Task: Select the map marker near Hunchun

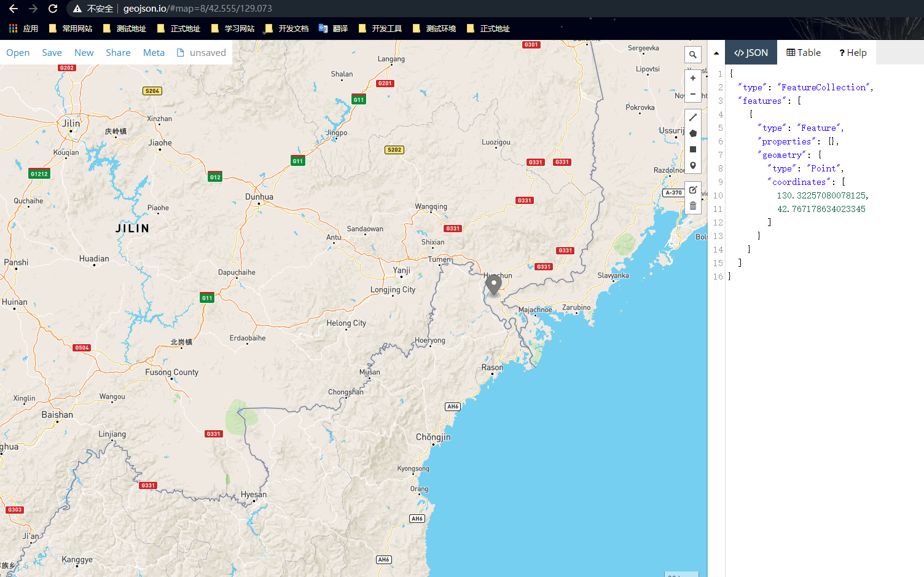Action: click(x=494, y=285)
